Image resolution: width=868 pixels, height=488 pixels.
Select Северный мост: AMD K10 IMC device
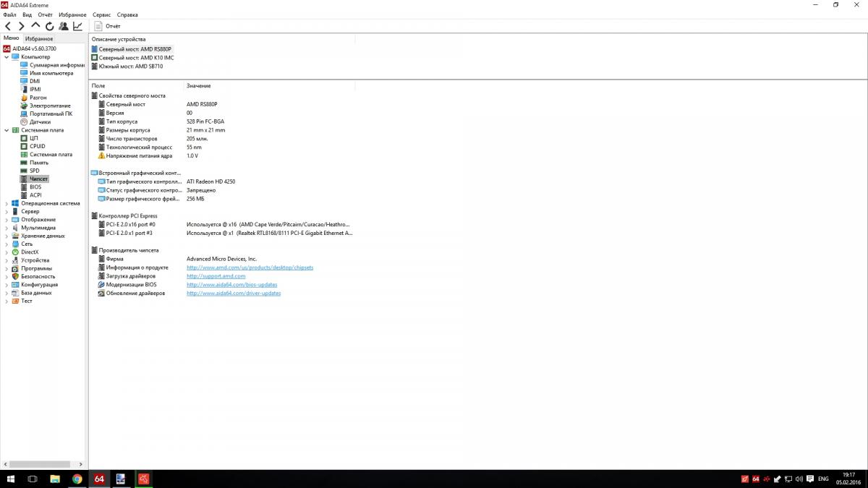point(136,58)
